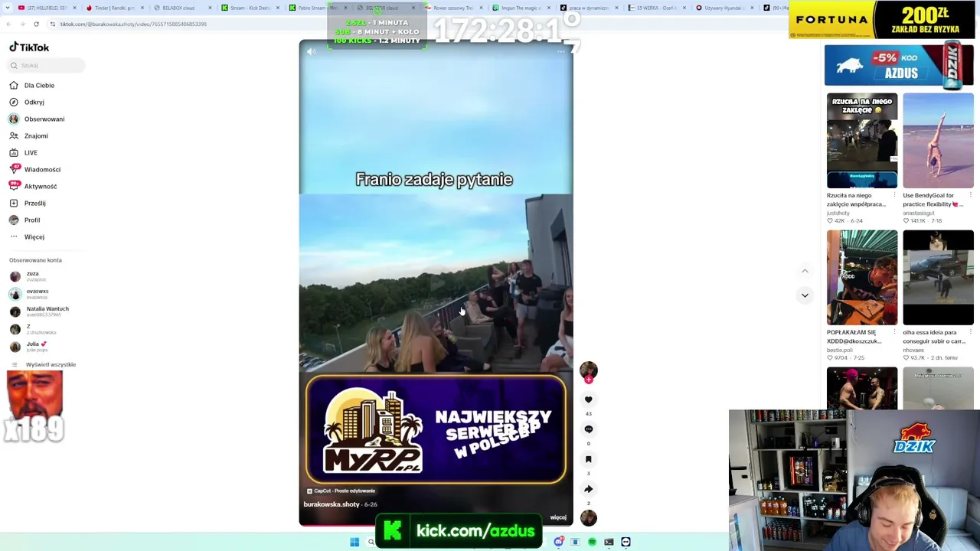Screen dimensions: 980x551
Task: Open the Aktywność notifications
Action: (33, 187)
